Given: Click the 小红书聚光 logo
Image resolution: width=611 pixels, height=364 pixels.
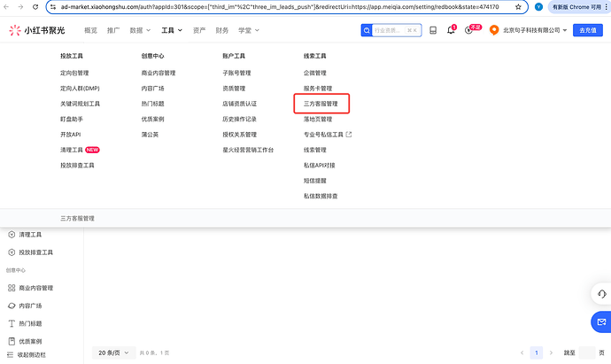Looking at the screenshot, I should pos(37,30).
